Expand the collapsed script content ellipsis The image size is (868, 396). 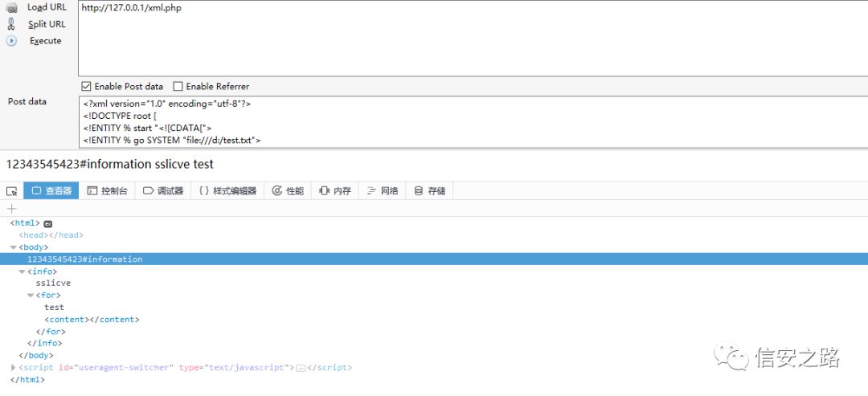301,368
